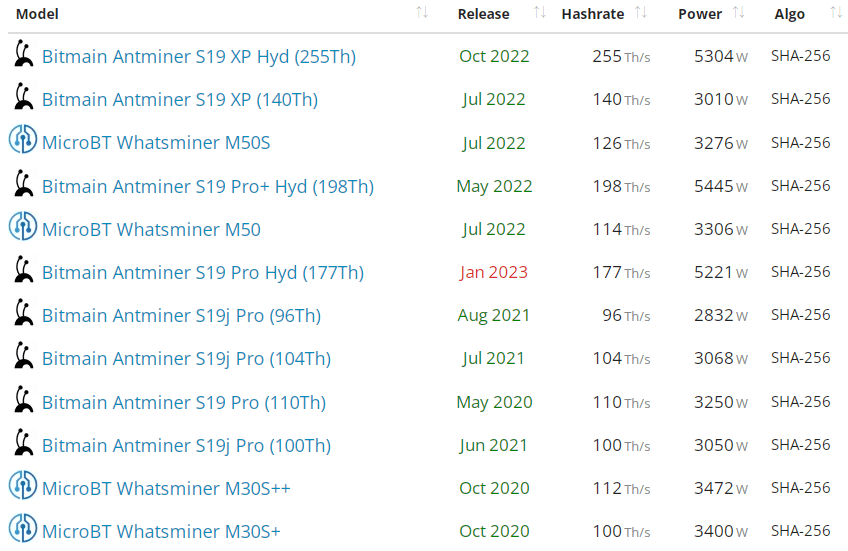Click the Hashrate column header label

(x=593, y=14)
